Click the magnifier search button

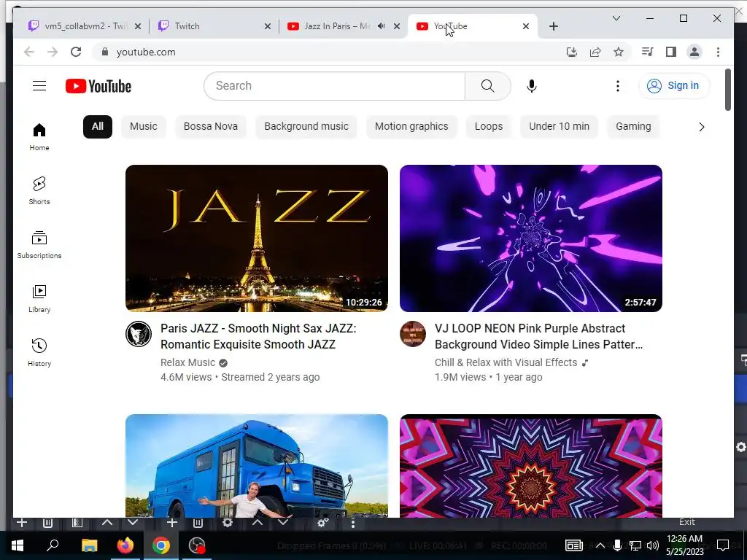click(488, 86)
